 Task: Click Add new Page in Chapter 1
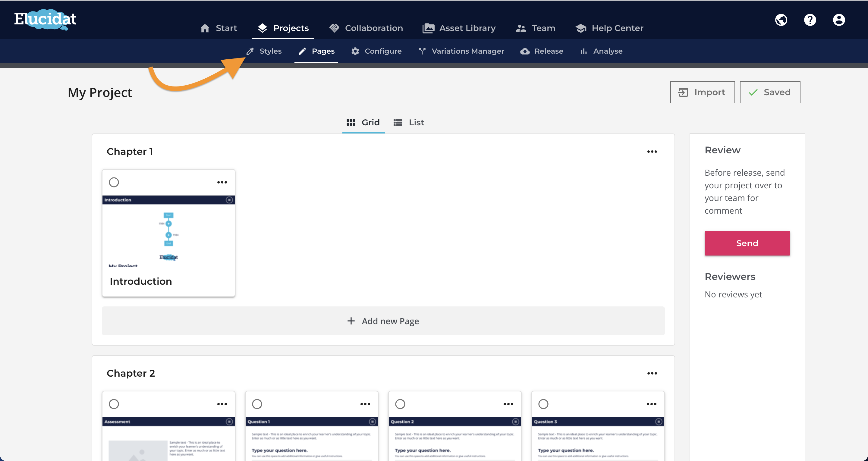(383, 321)
